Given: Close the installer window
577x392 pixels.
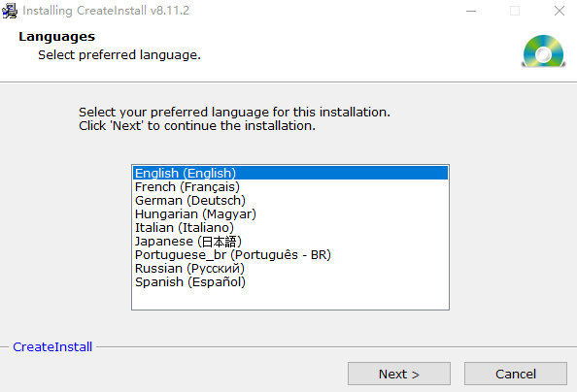Looking at the screenshot, I should coord(560,11).
